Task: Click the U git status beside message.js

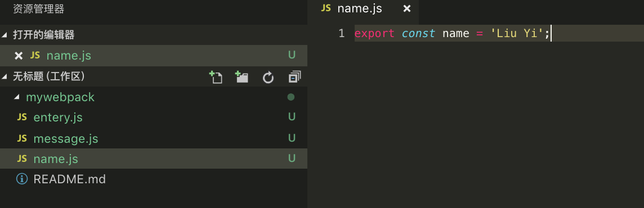Action: tap(292, 138)
